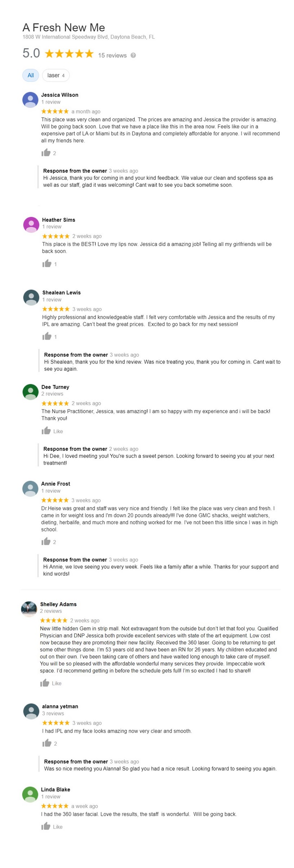
Task: Open Annie Frost's profile name link
Action: pos(55,484)
